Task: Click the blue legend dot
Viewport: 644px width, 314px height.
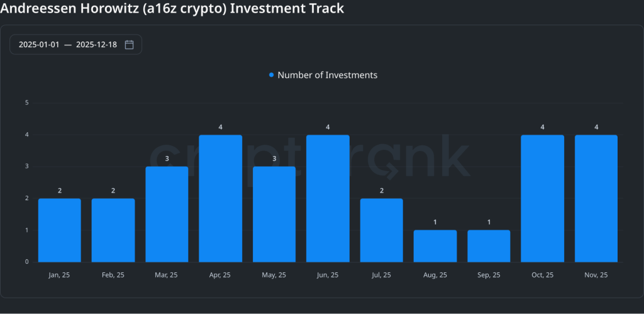Action: (272, 75)
